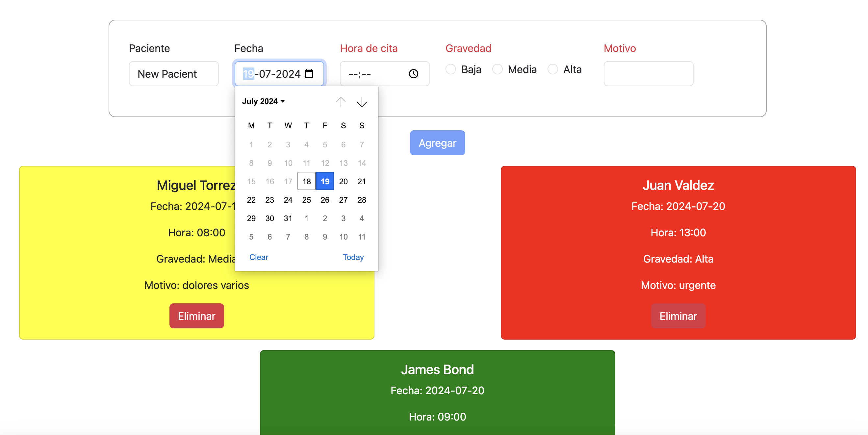Pick July 30 in the calendar

pos(269,218)
